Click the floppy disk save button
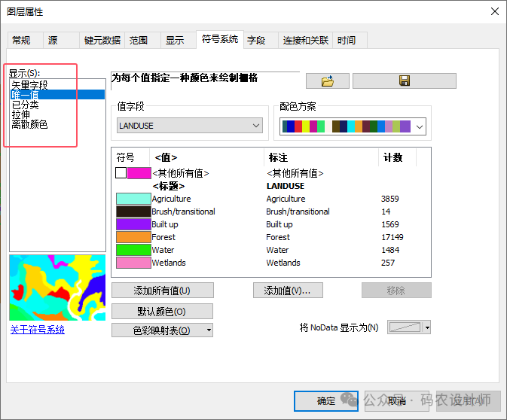The height and width of the screenshot is (420, 507). click(404, 81)
